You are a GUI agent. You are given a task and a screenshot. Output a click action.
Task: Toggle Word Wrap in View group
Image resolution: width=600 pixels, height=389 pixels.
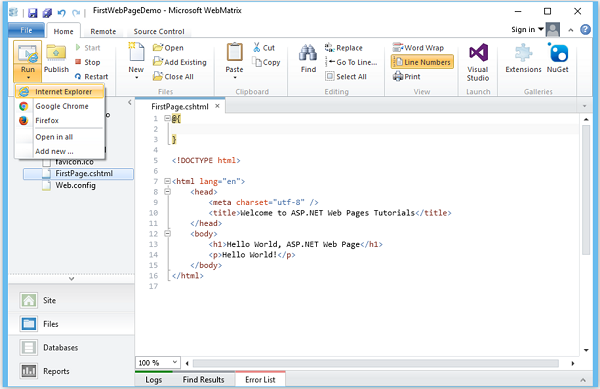(418, 48)
